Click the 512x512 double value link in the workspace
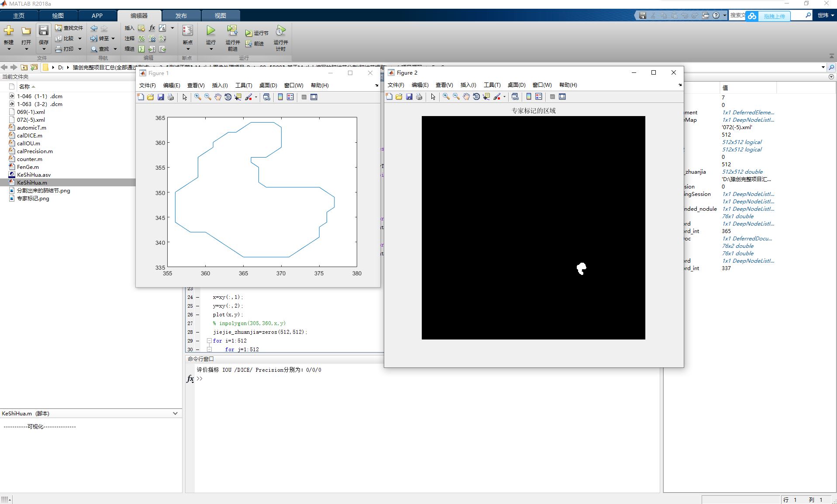The width and height of the screenshot is (837, 504). click(x=742, y=171)
